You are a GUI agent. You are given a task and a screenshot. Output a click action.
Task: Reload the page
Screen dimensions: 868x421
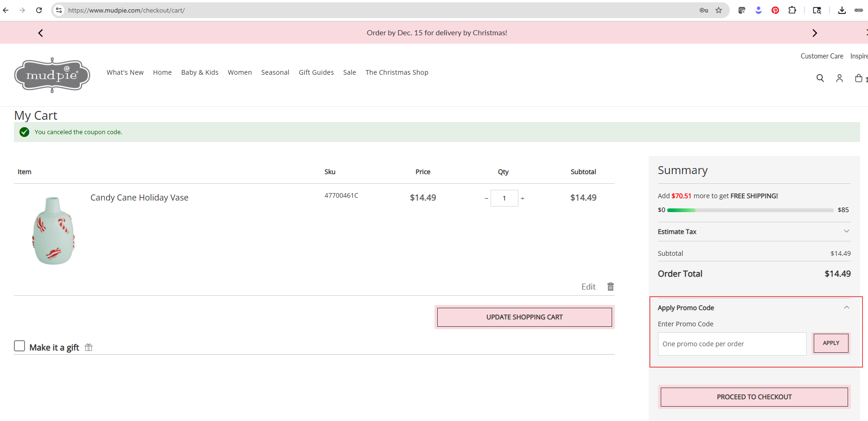tap(39, 10)
